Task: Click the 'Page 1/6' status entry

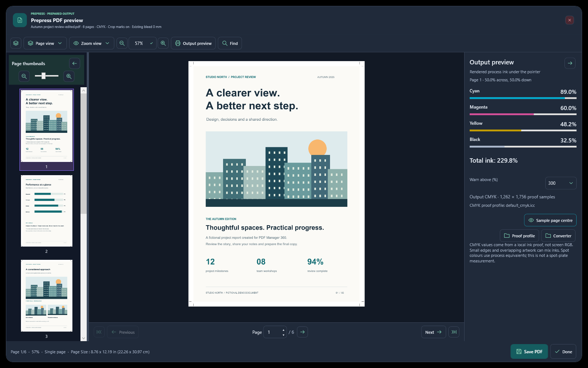Action: click(18, 352)
